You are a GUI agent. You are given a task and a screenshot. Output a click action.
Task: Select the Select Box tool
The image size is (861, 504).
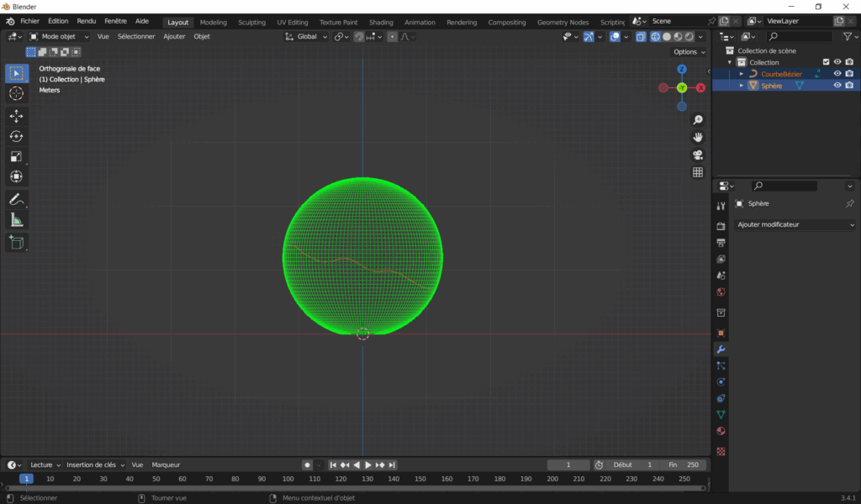pyautogui.click(x=17, y=73)
